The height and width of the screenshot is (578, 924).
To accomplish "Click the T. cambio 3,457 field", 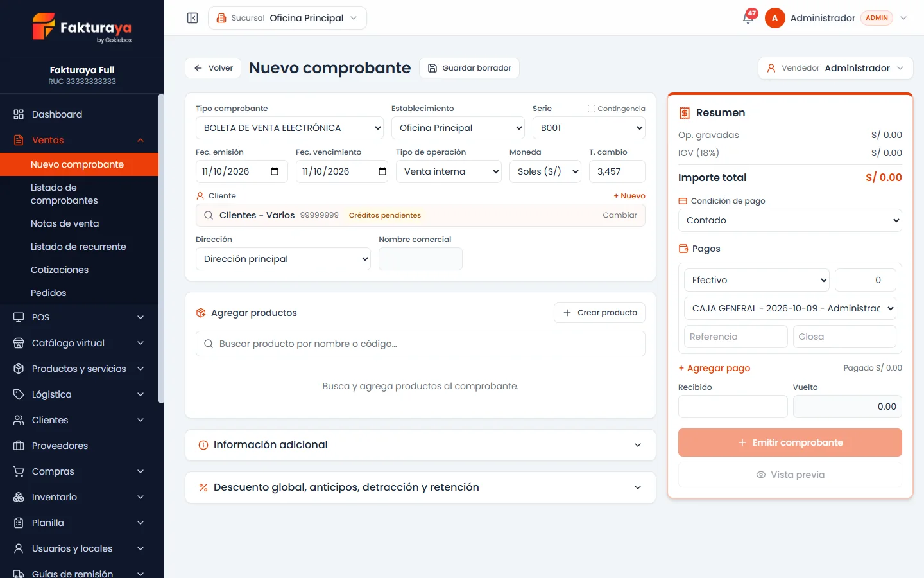I will click(x=617, y=171).
